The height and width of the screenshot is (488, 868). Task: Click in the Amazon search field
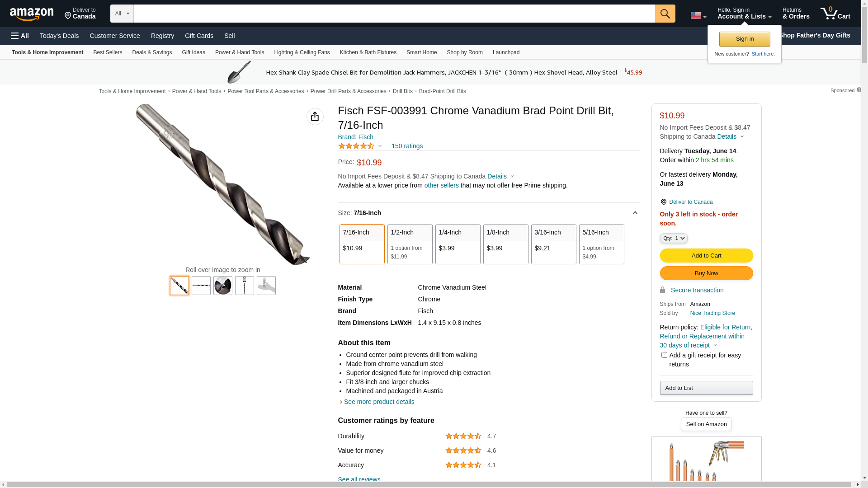point(393,14)
